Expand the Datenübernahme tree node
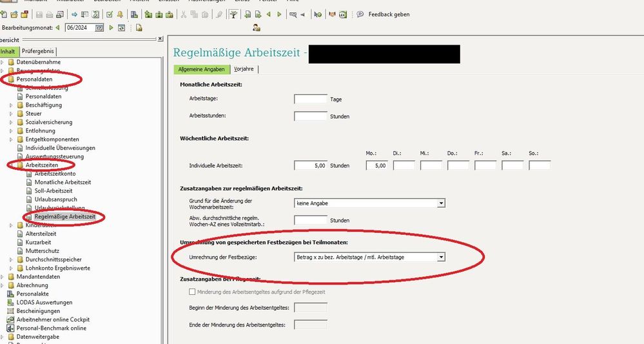The image size is (644, 344). [3, 62]
